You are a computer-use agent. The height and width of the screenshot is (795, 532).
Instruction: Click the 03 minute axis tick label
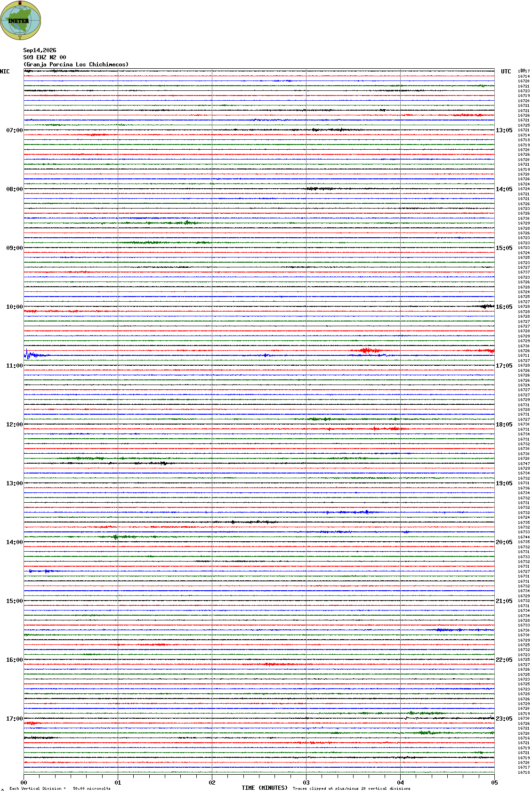306,783
